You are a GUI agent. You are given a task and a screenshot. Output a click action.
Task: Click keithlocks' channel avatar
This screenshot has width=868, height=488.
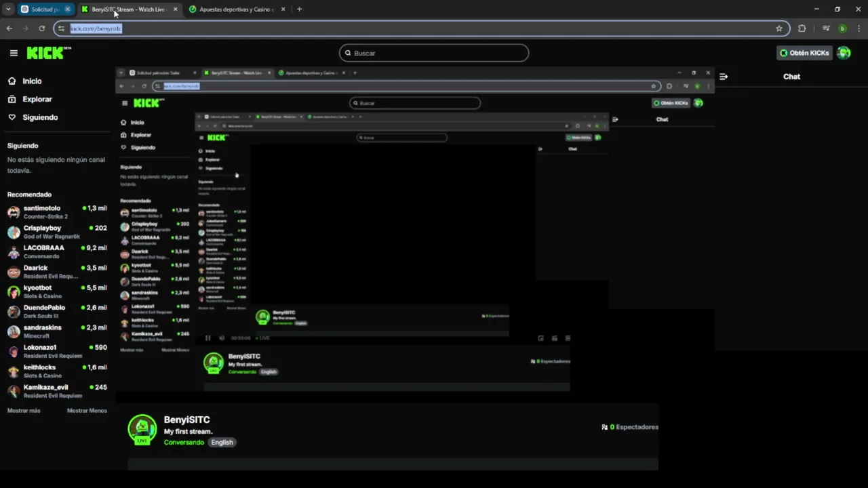tap(14, 371)
